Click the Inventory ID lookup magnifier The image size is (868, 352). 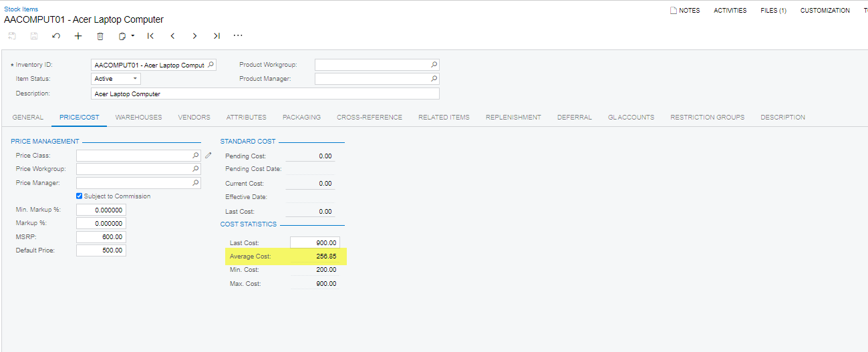pos(210,65)
